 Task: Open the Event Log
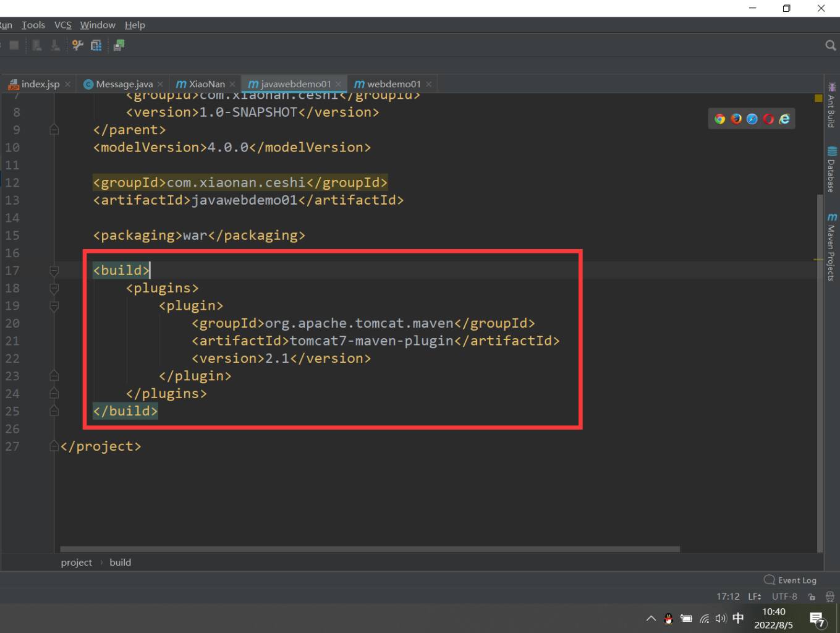click(791, 580)
